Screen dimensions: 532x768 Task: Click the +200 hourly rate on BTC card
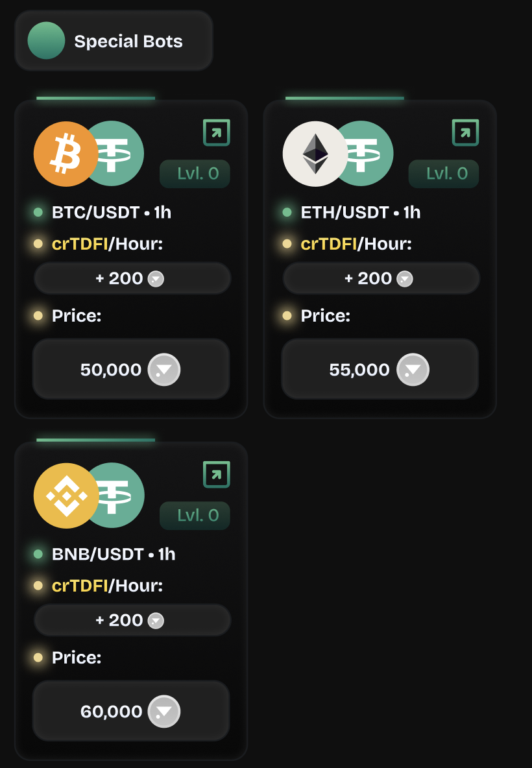point(132,278)
